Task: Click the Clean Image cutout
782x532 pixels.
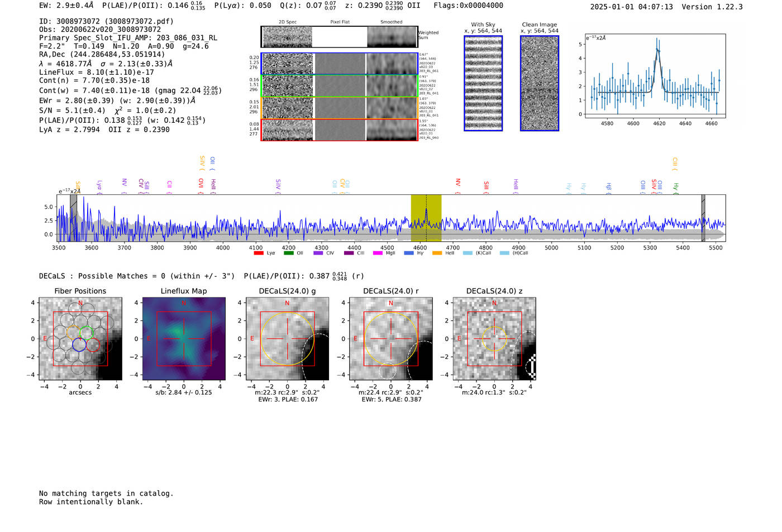Action: 540,83
